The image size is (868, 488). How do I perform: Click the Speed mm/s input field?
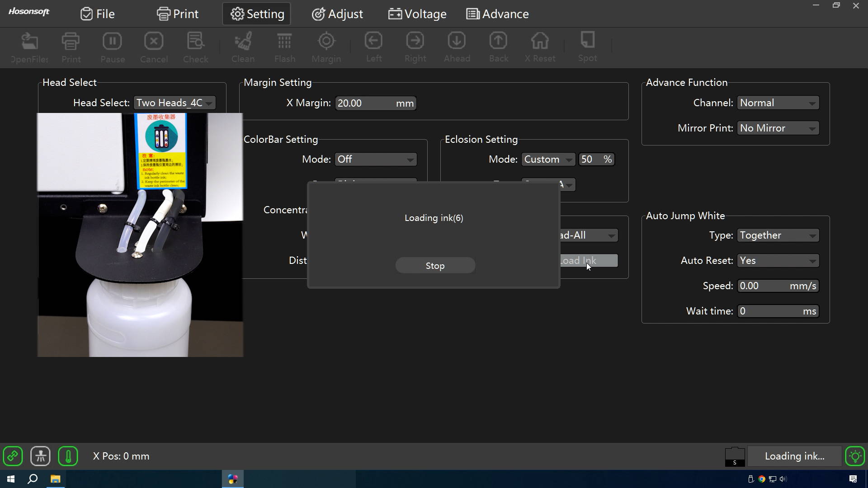coord(778,286)
